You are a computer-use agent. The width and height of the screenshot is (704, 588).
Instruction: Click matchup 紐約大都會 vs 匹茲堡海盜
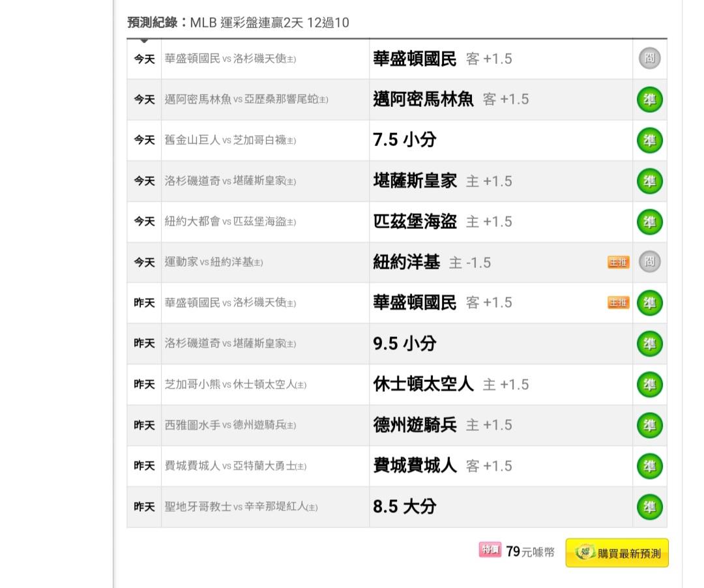point(230,221)
